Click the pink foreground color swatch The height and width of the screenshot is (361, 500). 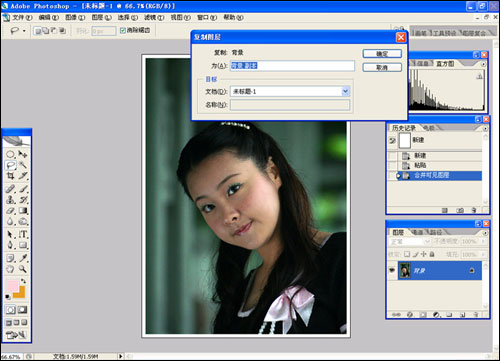click(x=12, y=286)
